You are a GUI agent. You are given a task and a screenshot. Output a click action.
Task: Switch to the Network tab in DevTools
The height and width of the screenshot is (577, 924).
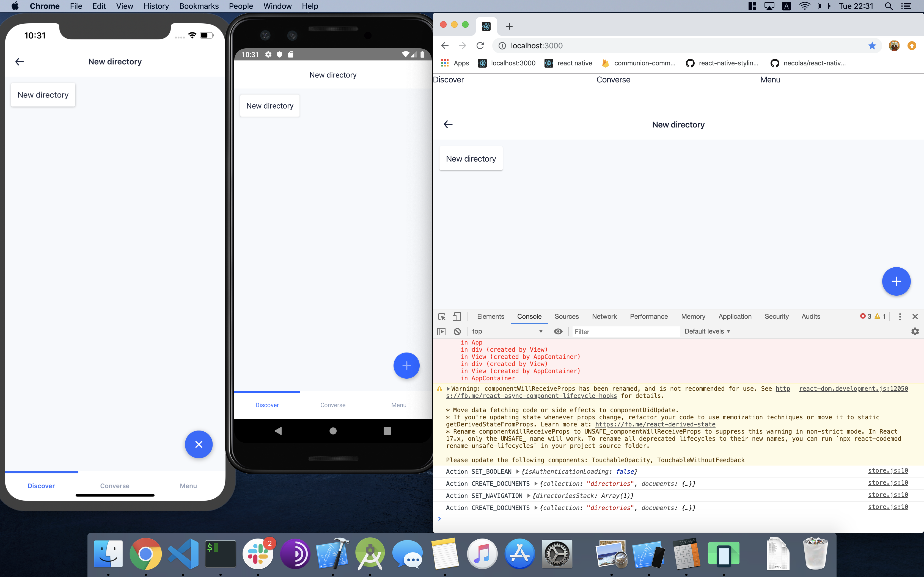(604, 316)
